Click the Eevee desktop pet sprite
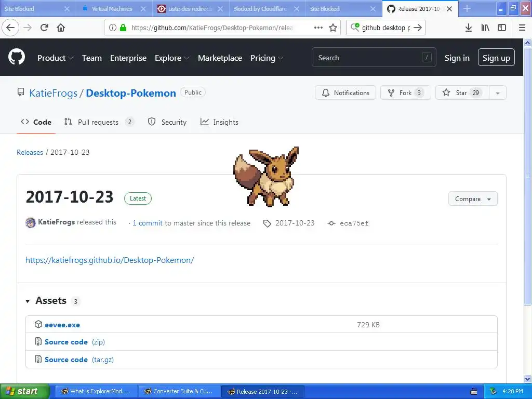 267,177
